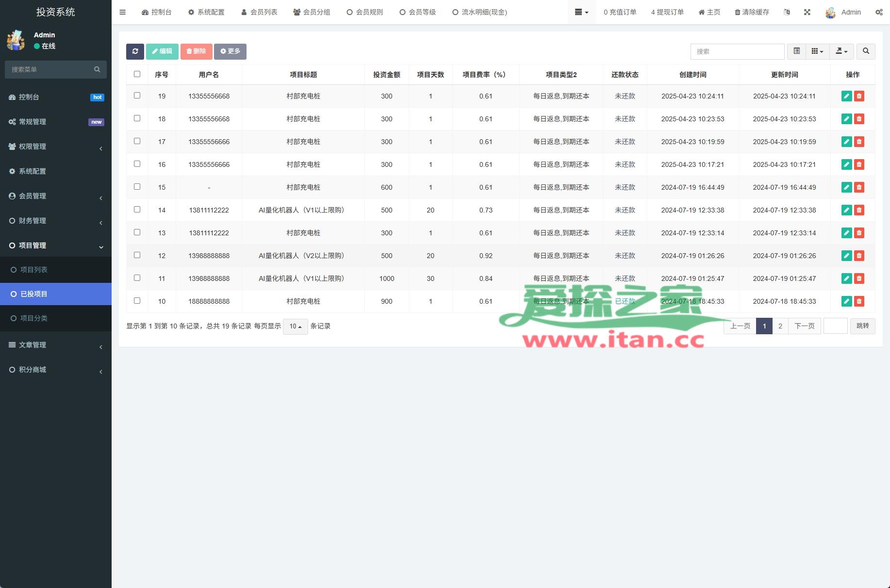
Task: Toggle table card view icon
Action: [796, 51]
